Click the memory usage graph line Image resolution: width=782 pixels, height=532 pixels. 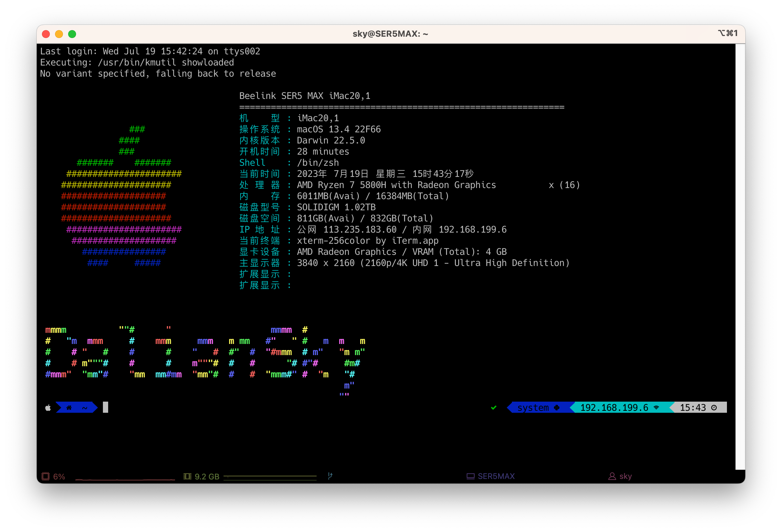[x=270, y=476]
